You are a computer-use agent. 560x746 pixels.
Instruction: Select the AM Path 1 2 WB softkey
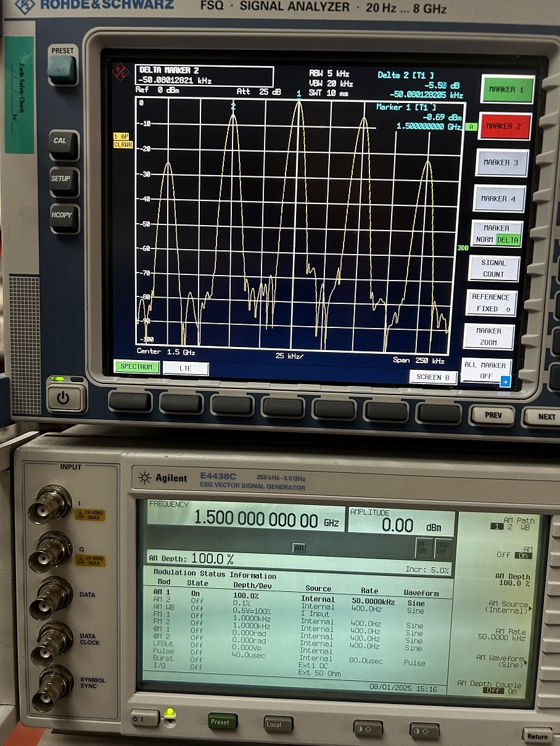coord(513,523)
